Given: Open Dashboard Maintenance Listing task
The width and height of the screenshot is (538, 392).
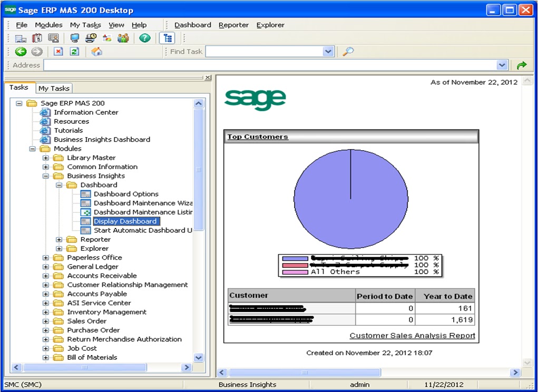Looking at the screenshot, I should (143, 212).
